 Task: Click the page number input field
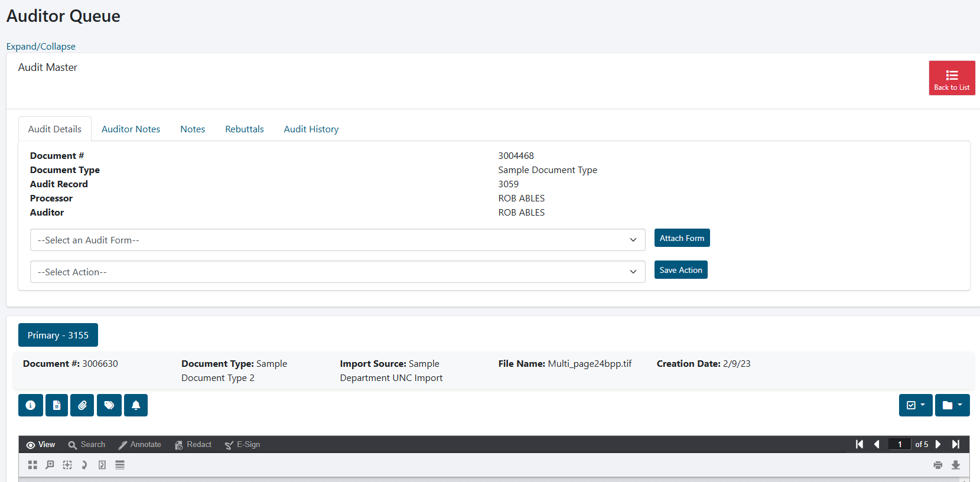pos(900,444)
